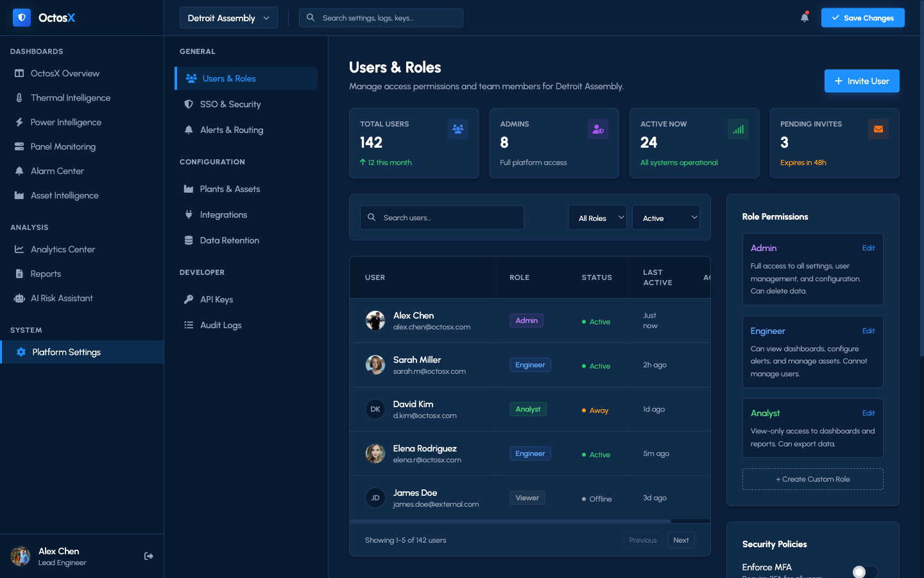Click the Platform Settings gear icon
The height and width of the screenshot is (578, 924).
point(21,352)
